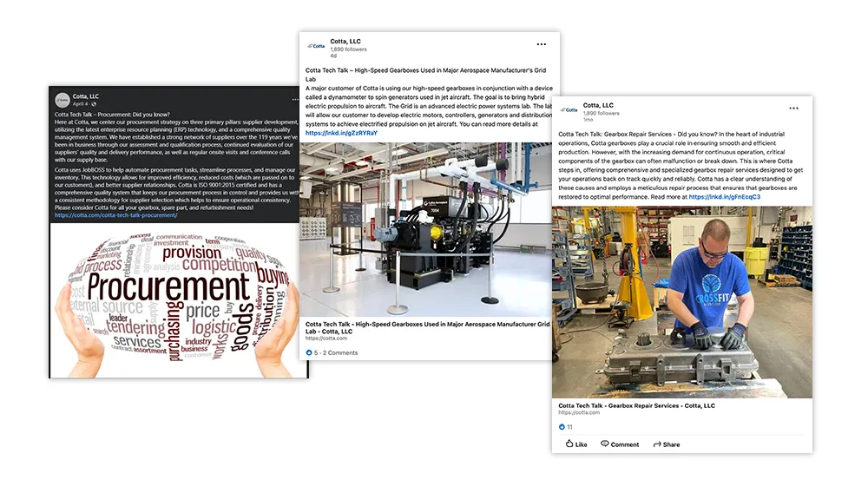
Task: Comment on the gearbox repair services post
Action: point(620,444)
